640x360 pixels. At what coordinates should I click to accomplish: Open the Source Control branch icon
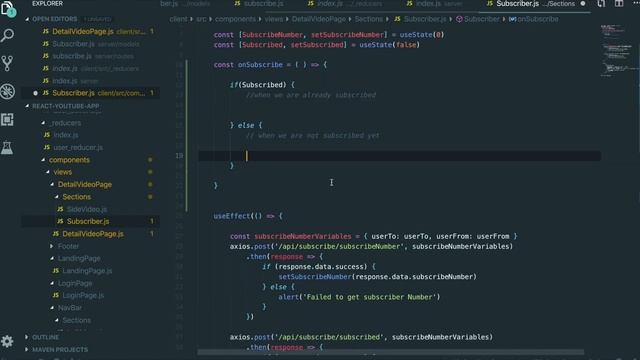click(7, 63)
